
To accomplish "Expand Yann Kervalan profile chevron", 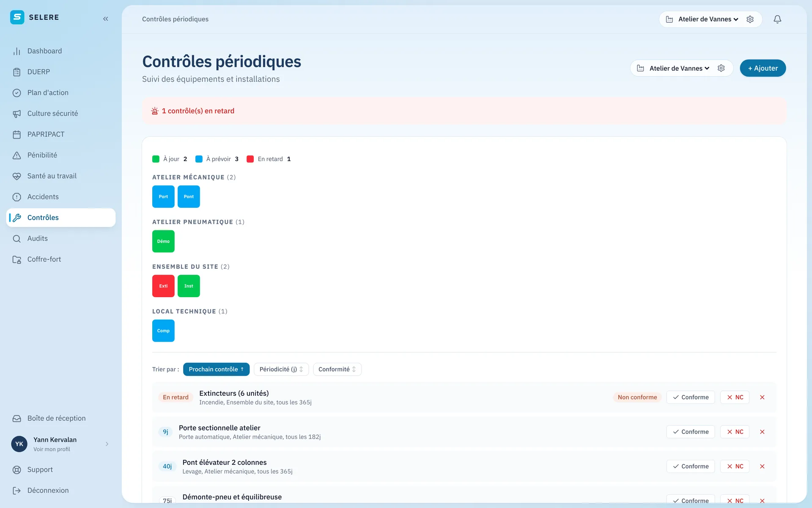I will click(x=107, y=444).
